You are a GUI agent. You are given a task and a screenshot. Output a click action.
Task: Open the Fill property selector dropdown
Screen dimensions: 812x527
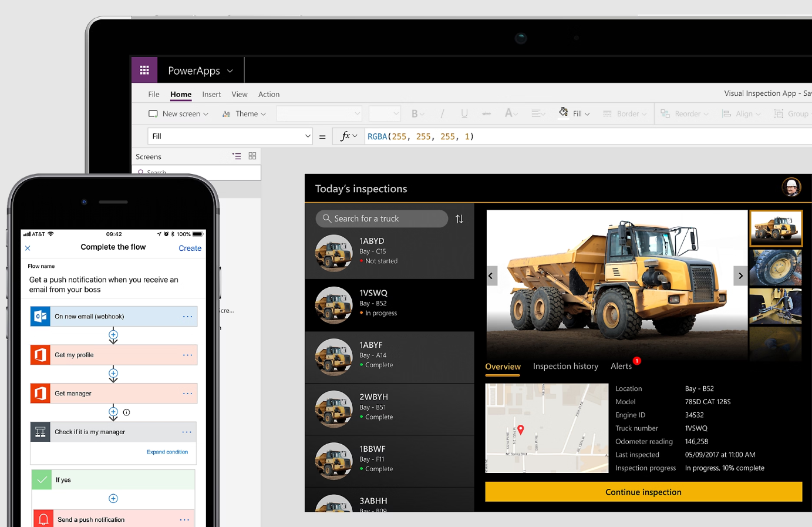230,136
